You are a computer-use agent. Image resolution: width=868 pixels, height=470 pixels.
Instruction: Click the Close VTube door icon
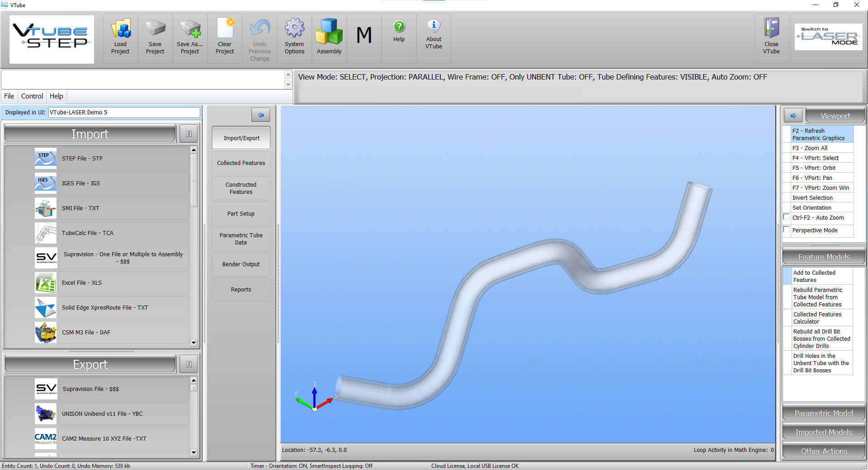[771, 29]
